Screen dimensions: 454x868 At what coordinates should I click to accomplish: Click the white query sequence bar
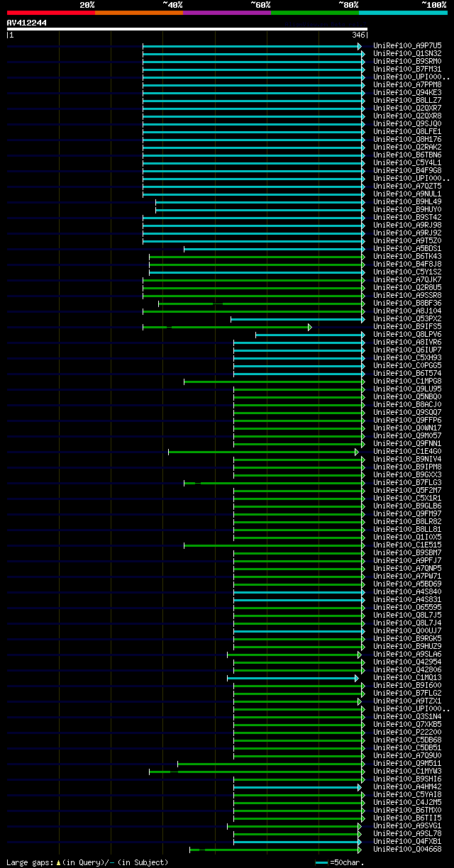(x=187, y=29)
